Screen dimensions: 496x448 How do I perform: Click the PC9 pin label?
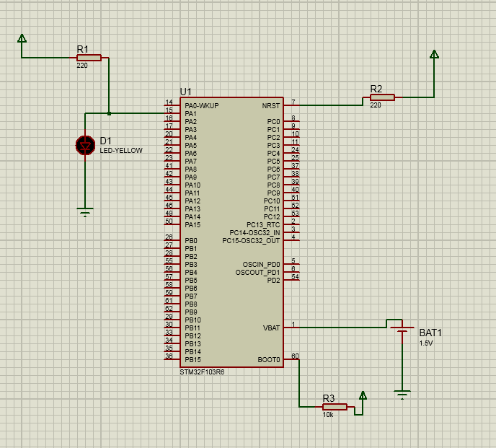coord(274,193)
